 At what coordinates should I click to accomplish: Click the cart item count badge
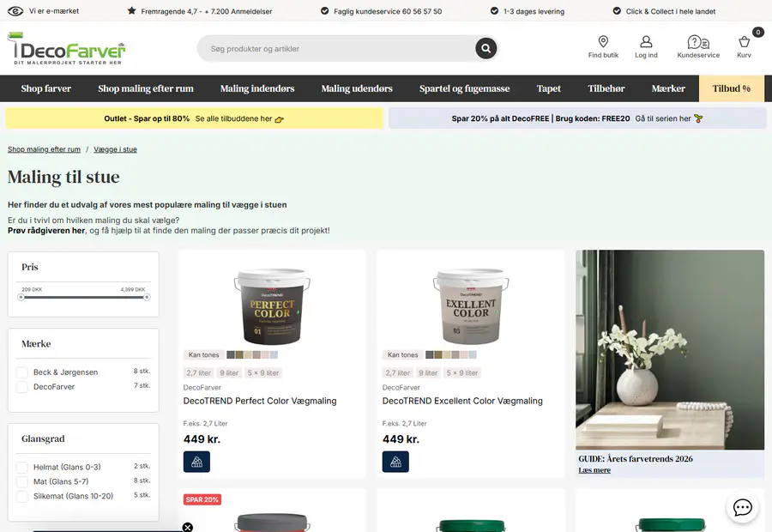757,32
